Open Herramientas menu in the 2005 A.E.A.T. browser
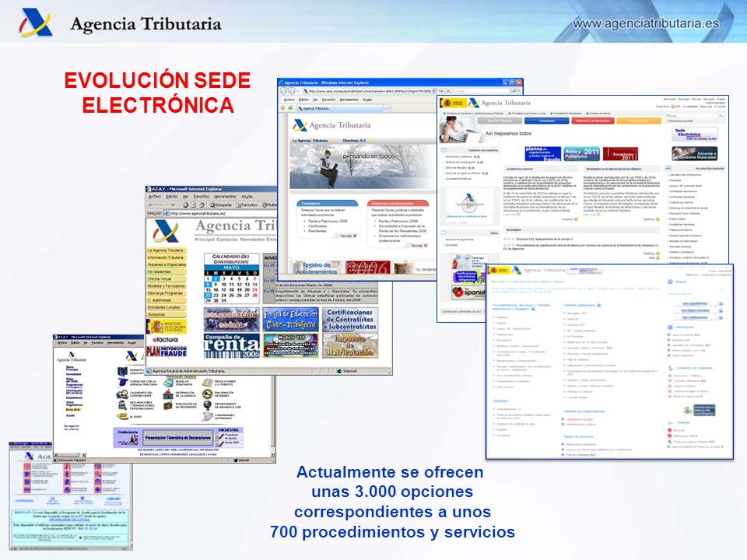This screenshot has width=747, height=560. (x=225, y=196)
